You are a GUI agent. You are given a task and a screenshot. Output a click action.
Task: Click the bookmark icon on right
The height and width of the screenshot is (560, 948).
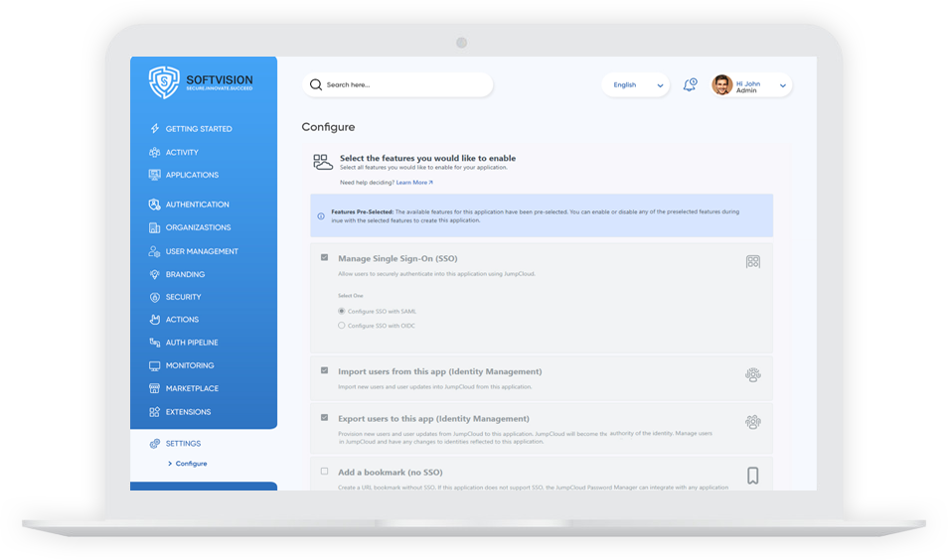pos(752,476)
